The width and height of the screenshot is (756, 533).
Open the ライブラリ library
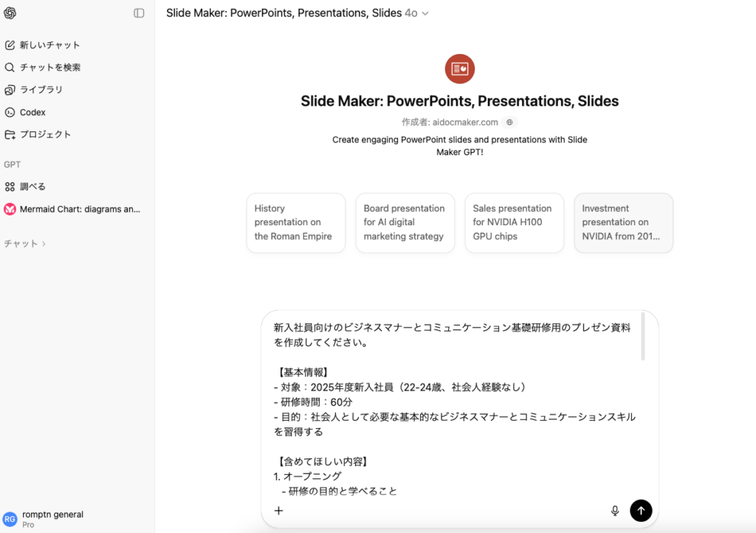tap(41, 90)
